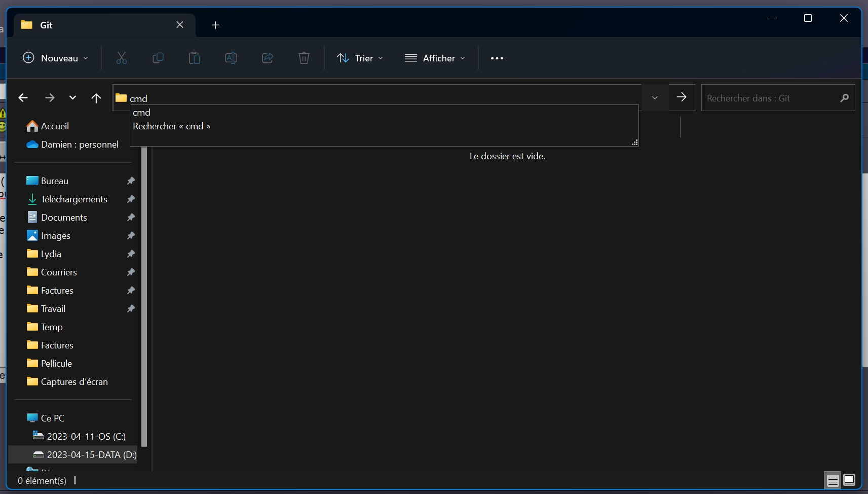
Task: Choose the 'Rechercher « cmd »' suggestion
Action: [x=172, y=126]
